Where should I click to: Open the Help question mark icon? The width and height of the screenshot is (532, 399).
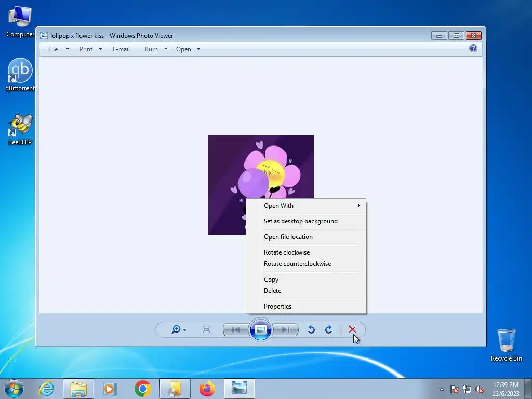click(473, 48)
